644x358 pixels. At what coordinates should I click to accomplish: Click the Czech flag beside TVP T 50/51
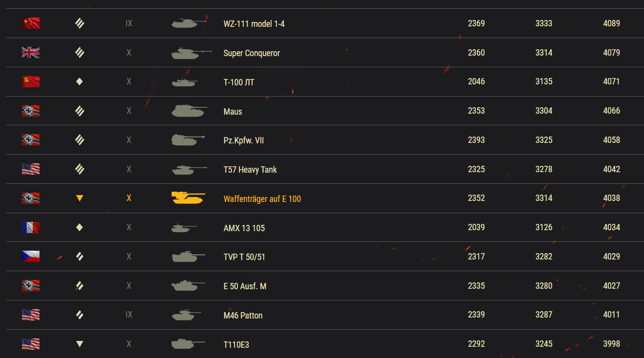[x=31, y=257]
